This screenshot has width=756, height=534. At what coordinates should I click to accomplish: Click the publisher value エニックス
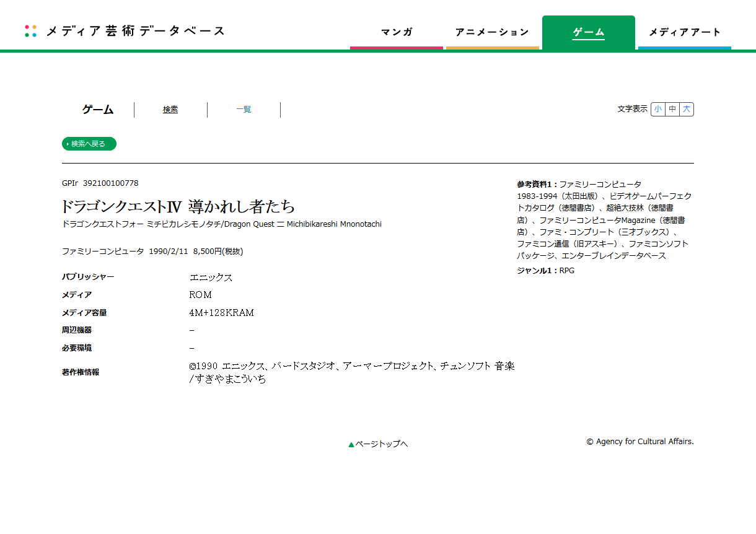click(211, 278)
